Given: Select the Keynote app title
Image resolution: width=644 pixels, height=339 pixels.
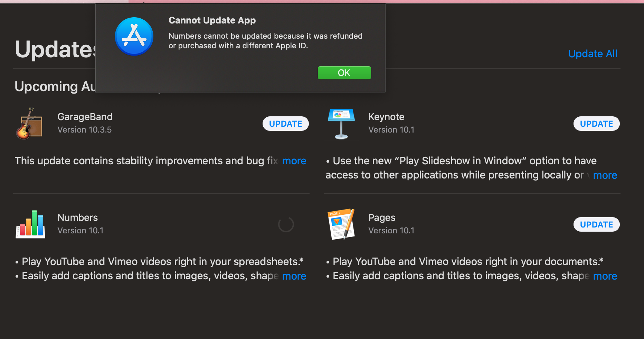Looking at the screenshot, I should coord(386,117).
